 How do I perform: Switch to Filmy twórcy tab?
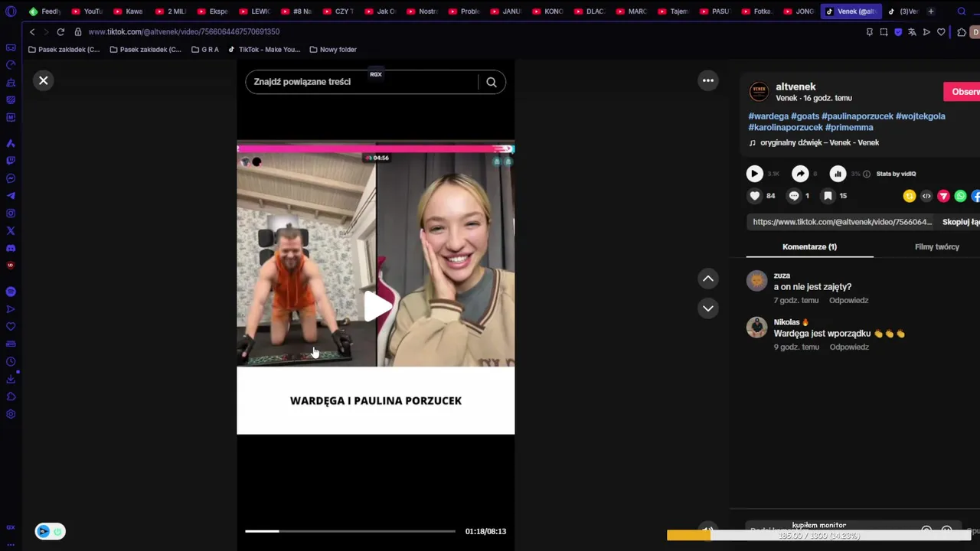(x=936, y=247)
